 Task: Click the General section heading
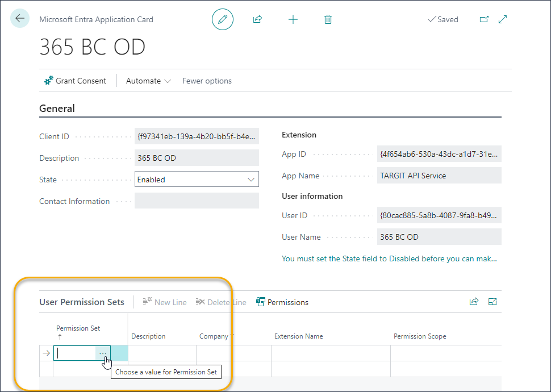tap(57, 109)
